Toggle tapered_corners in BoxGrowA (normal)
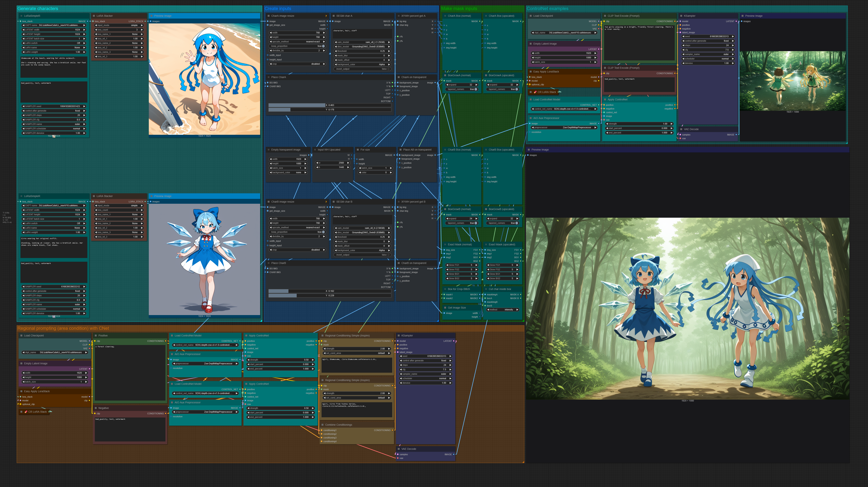868x487 pixels. [x=476, y=89]
